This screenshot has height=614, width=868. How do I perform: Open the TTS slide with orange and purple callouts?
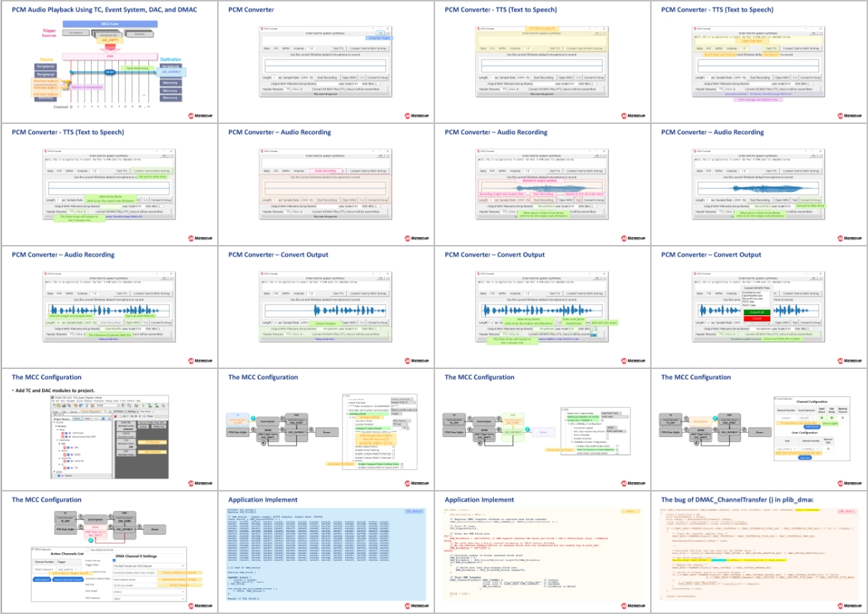[758, 62]
